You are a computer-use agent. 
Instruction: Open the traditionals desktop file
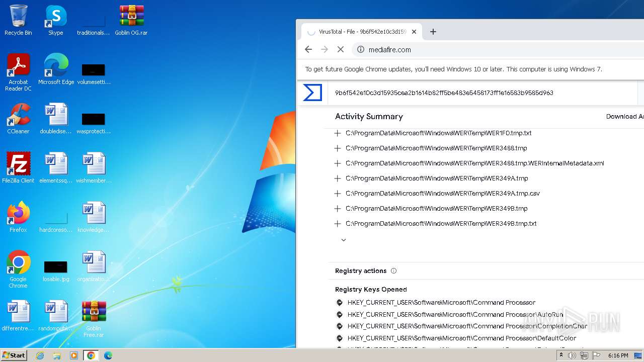point(94,24)
